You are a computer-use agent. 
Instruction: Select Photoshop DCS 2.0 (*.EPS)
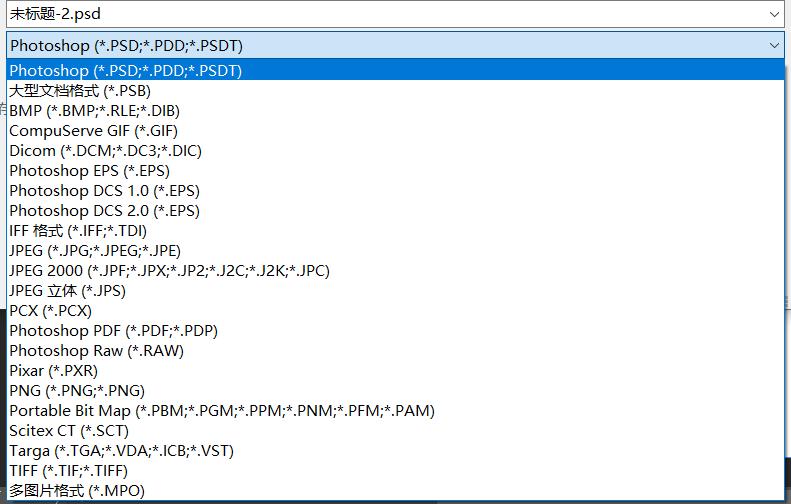tap(396, 210)
